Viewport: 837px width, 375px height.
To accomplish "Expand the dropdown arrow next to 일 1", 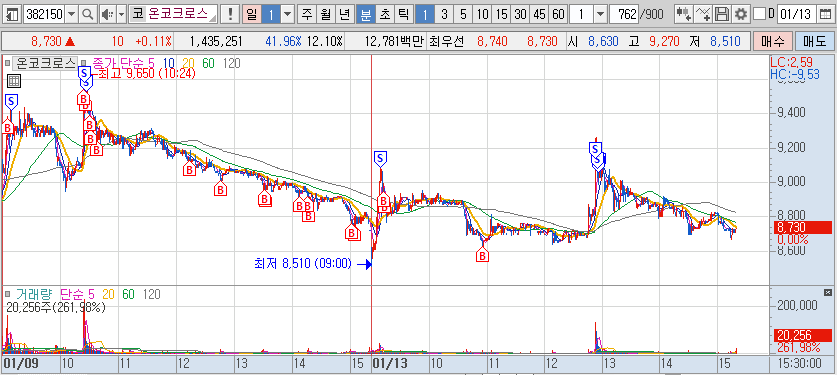I will coord(288,14).
